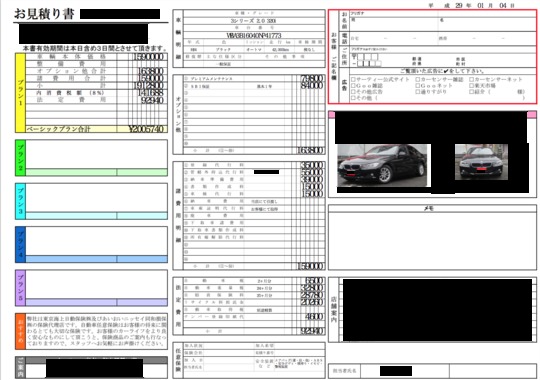Click the 車輌本体価格 row label
Image resolution: width=540 pixels, height=380 pixels.
71,57
